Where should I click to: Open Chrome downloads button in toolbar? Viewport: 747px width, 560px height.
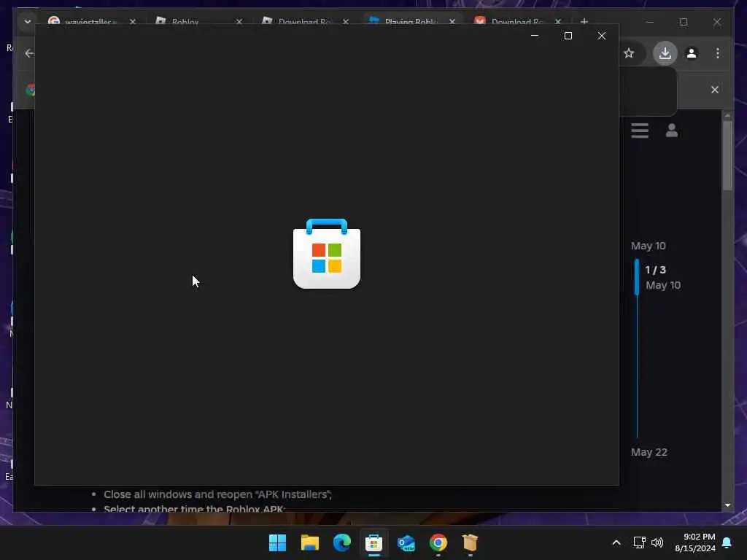(x=665, y=53)
